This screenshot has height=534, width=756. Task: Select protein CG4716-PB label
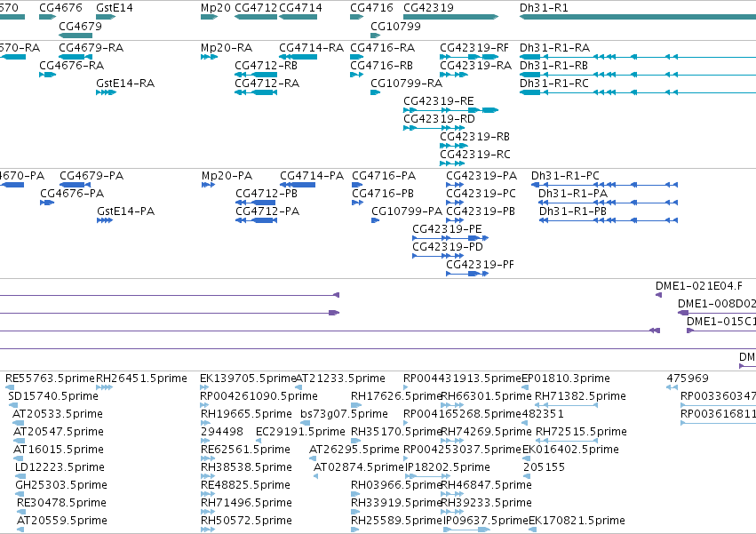pos(383,194)
